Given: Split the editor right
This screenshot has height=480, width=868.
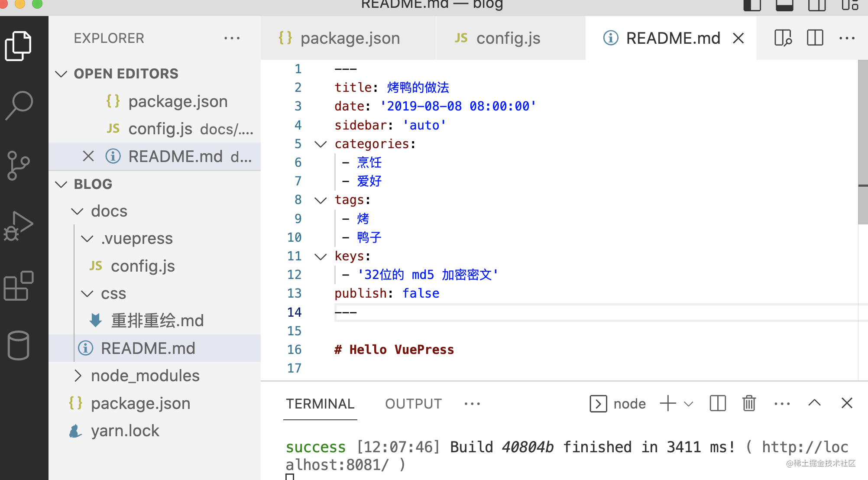Looking at the screenshot, I should pos(815,38).
